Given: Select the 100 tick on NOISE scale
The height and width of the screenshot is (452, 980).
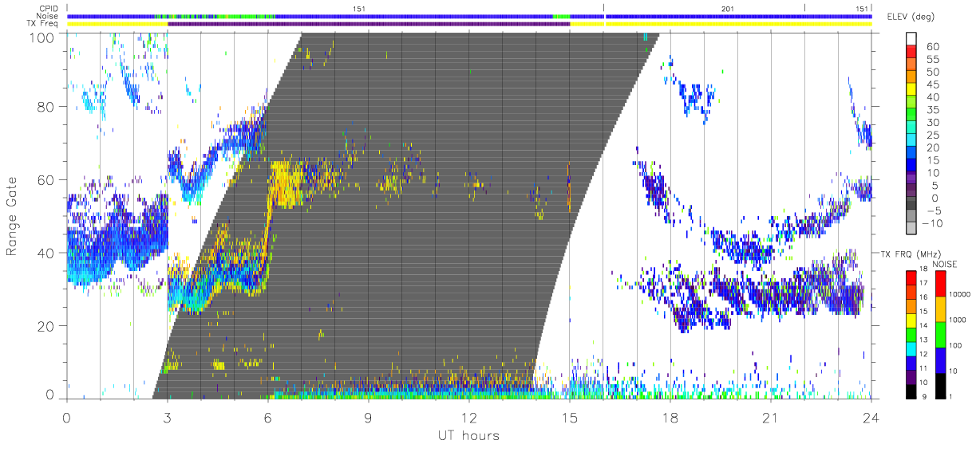Looking at the screenshot, I should click(956, 346).
